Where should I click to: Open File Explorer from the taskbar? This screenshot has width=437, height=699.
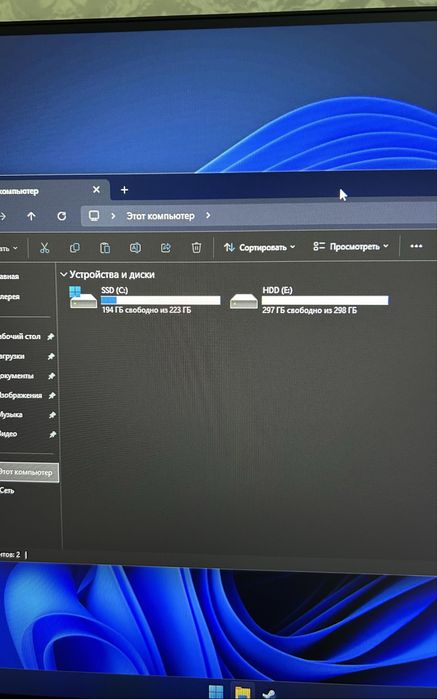(x=243, y=692)
